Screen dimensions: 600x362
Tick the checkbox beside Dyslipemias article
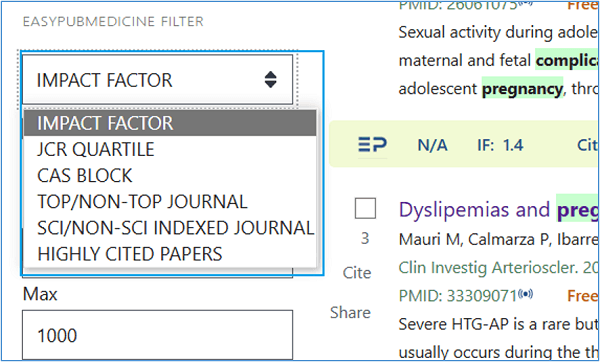tap(365, 209)
